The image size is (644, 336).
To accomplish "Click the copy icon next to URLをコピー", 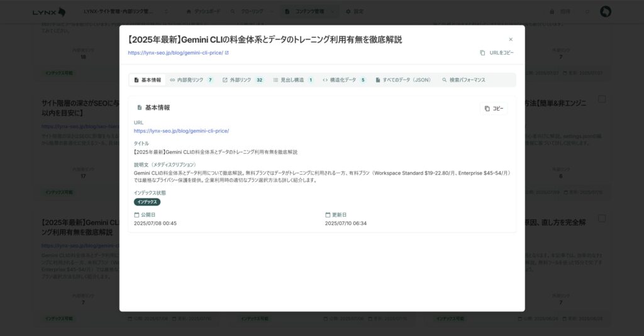I will pos(482,53).
